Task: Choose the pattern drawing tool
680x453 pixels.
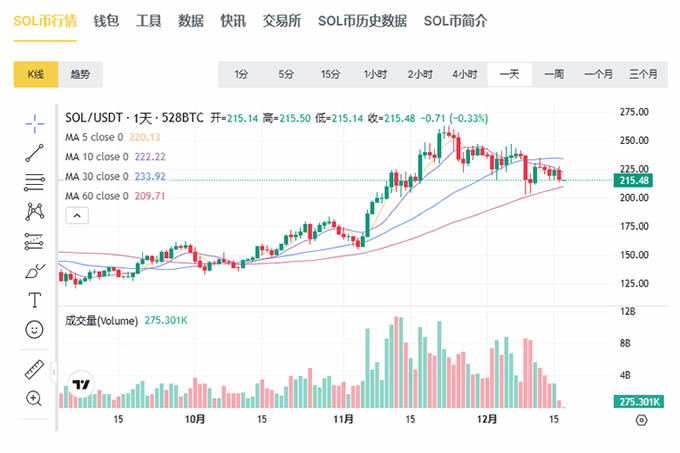Action: [35, 211]
